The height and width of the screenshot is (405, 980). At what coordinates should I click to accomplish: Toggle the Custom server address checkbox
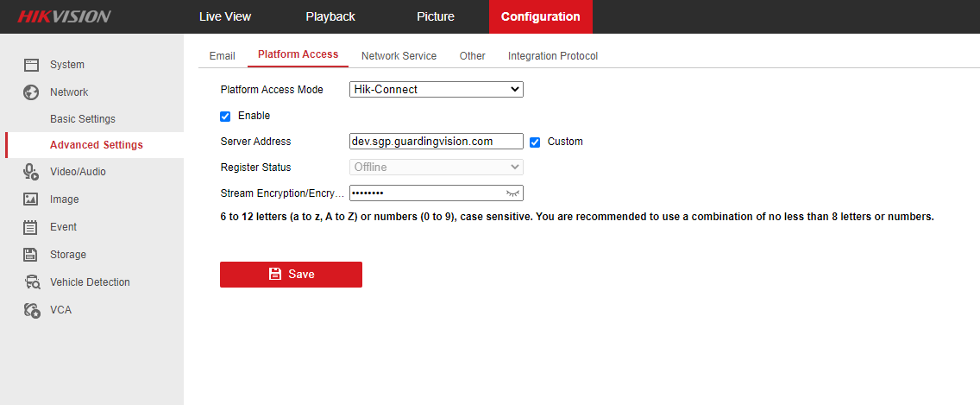click(x=535, y=142)
